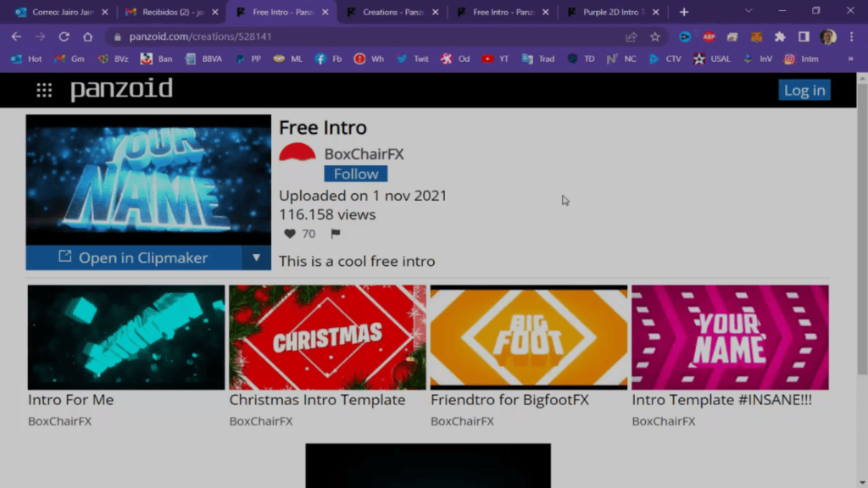
Task: Toggle the bookmark star for this page
Action: point(654,37)
